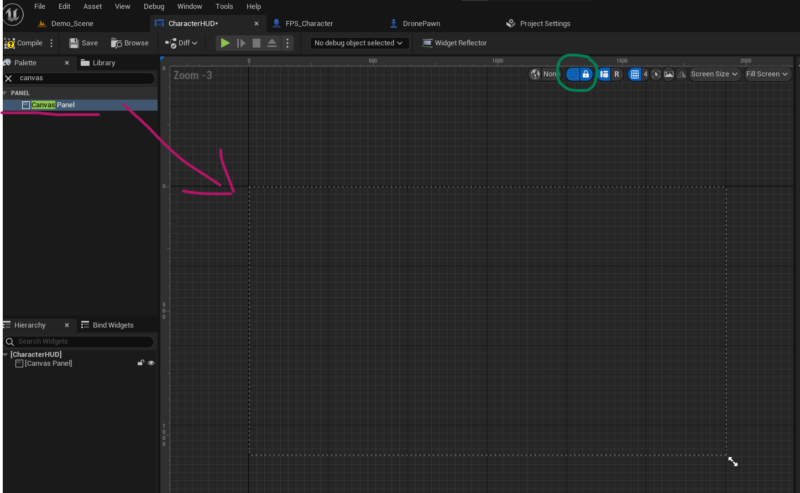Clear the palette search with X
This screenshot has height=493, width=800.
point(9,79)
